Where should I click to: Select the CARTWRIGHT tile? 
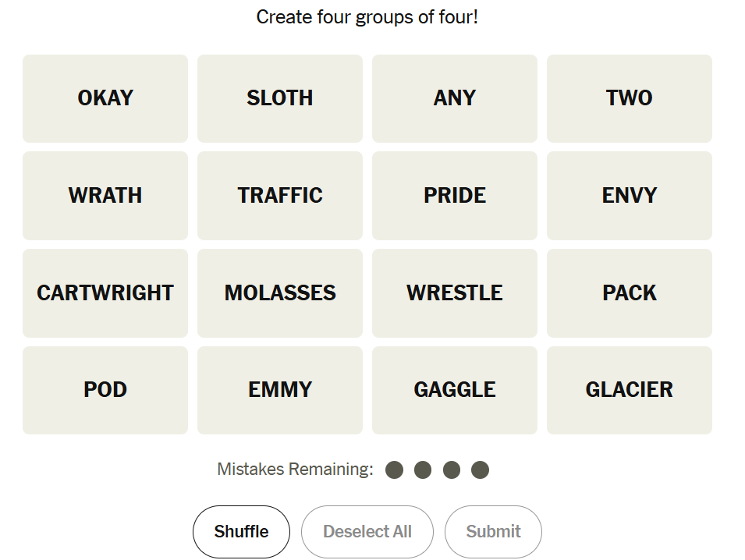click(105, 293)
